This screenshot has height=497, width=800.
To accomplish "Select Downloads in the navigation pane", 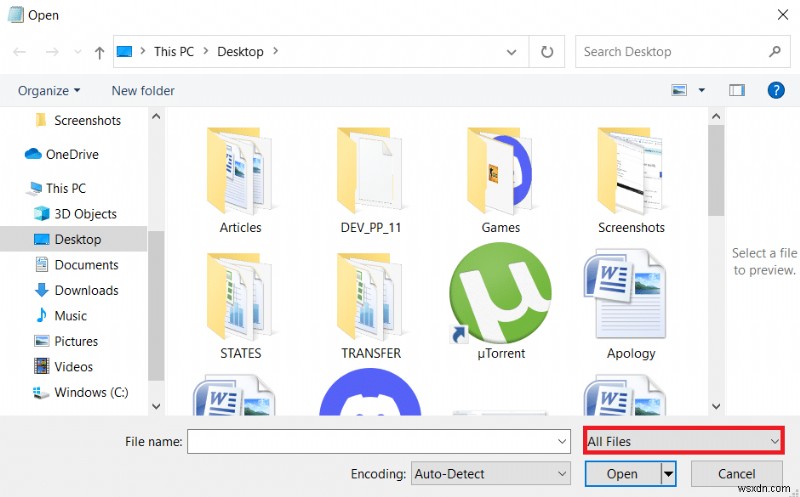I will [x=86, y=290].
